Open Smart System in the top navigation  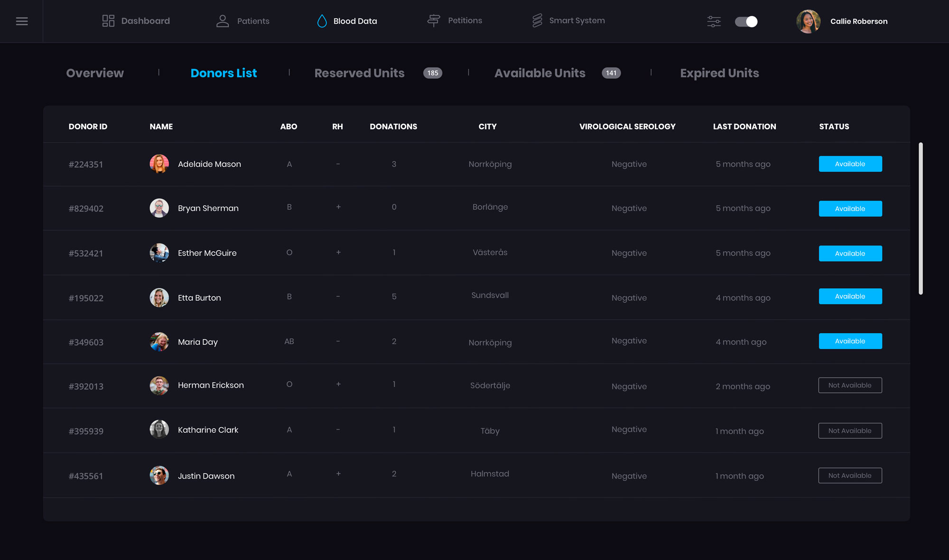(577, 20)
